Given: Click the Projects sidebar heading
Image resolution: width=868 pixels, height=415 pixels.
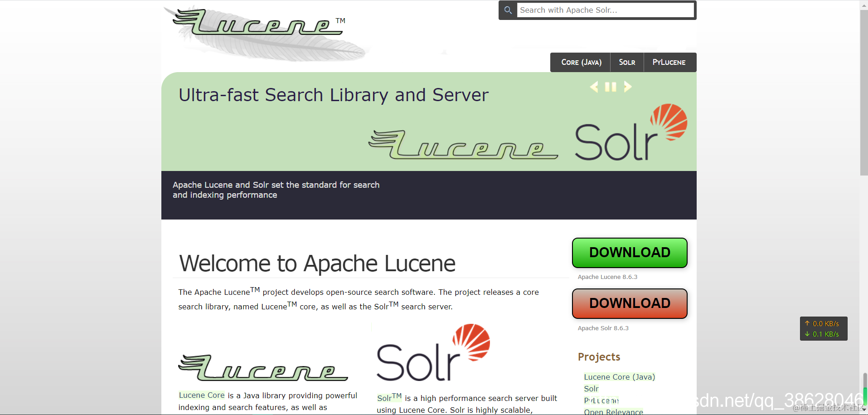Looking at the screenshot, I should [599, 357].
